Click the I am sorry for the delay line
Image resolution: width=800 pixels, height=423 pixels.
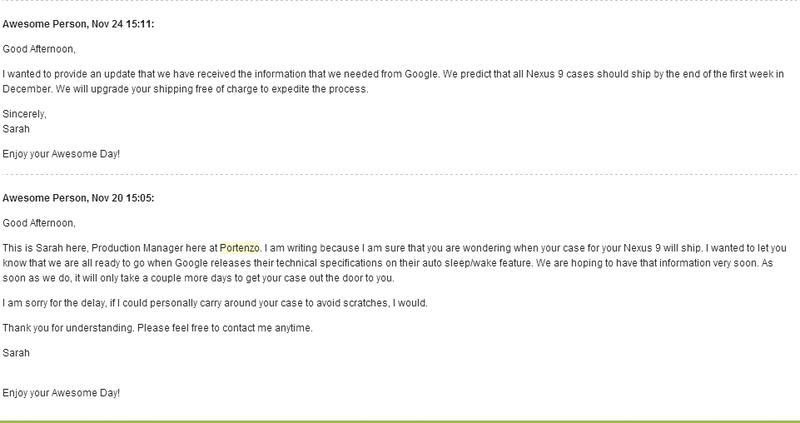215,303
